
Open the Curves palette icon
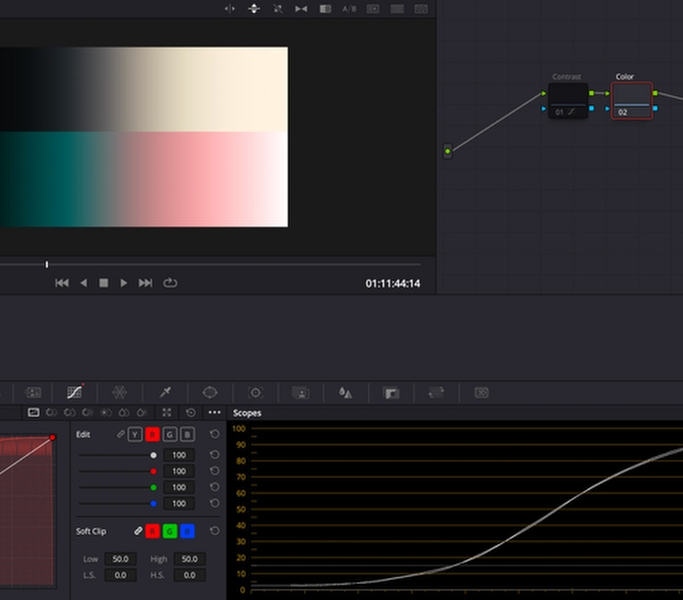75,393
